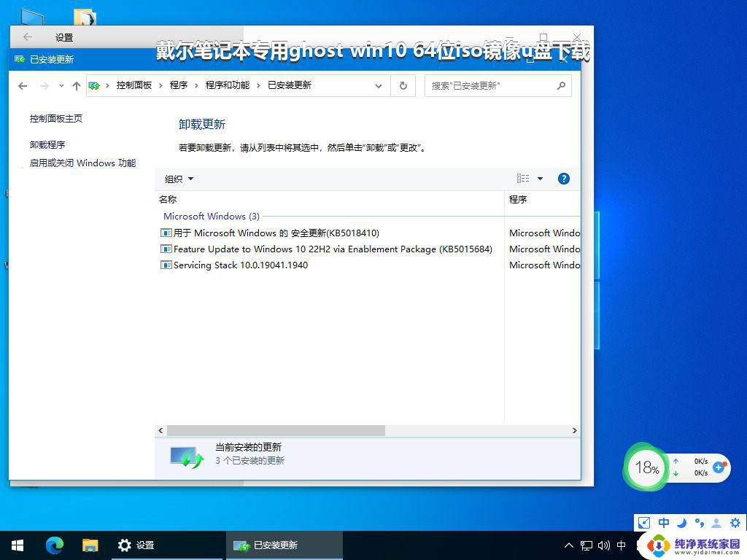Viewport: 747px width, 560px height.
Task: Click the moon icon on IME toolbar
Action: click(681, 523)
